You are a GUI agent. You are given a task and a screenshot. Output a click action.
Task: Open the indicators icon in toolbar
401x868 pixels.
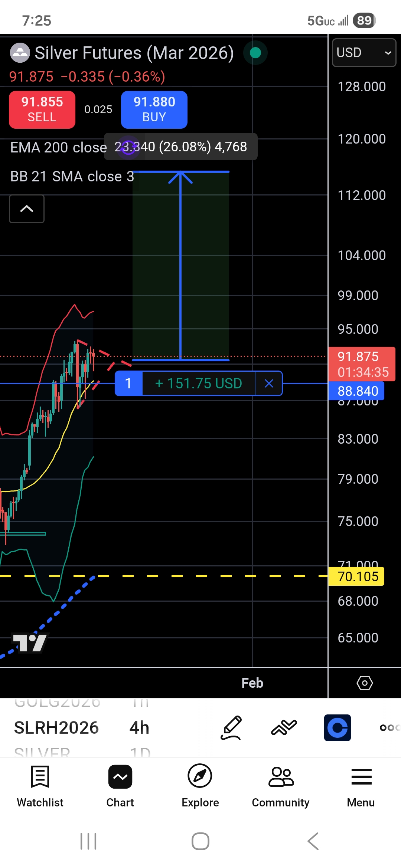284,728
